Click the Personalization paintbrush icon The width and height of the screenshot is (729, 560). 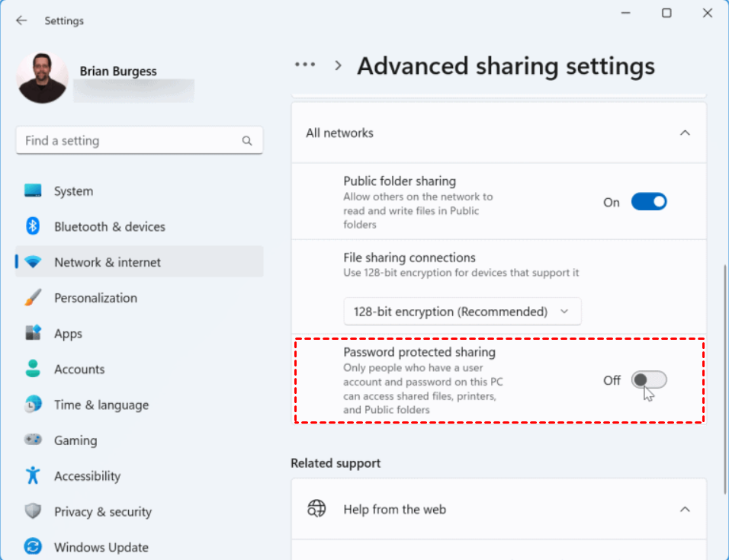pos(33,298)
